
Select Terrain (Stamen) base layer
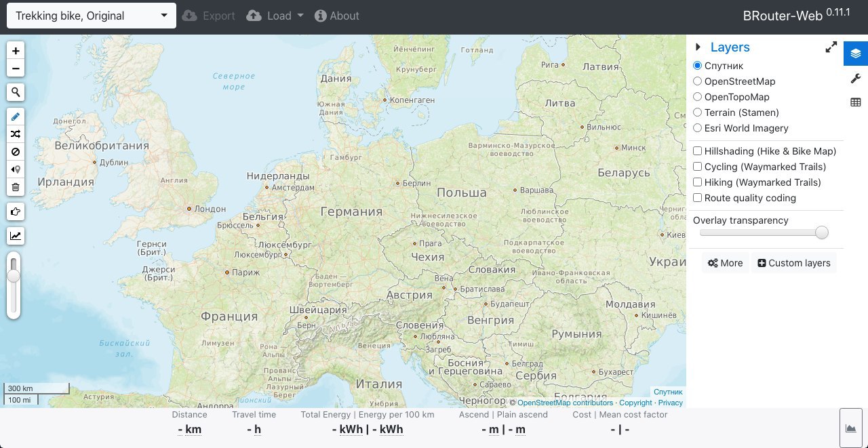tap(697, 113)
